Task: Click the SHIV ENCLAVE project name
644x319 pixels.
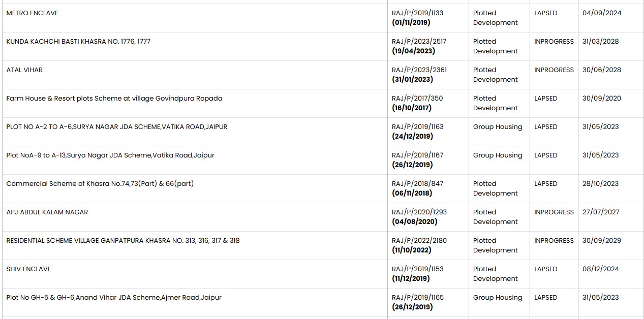Action: (x=28, y=269)
